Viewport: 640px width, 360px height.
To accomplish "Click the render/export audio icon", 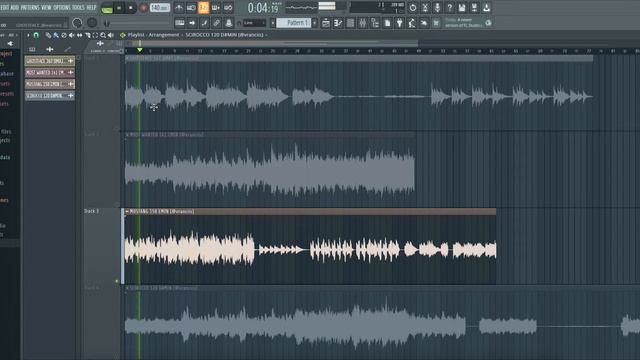I will click(x=474, y=7).
